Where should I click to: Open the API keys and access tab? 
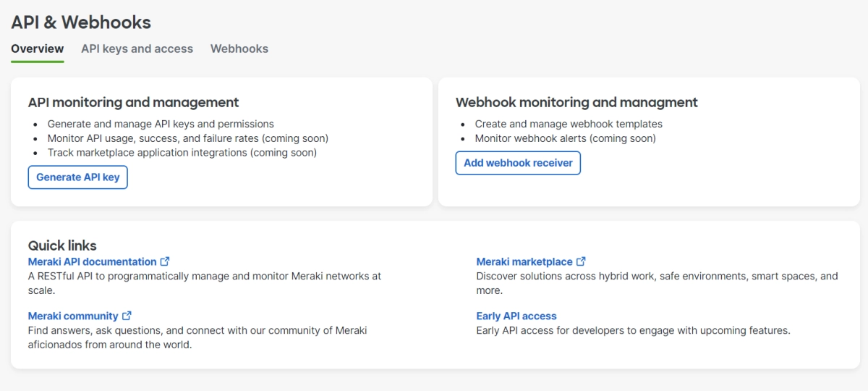tap(137, 49)
